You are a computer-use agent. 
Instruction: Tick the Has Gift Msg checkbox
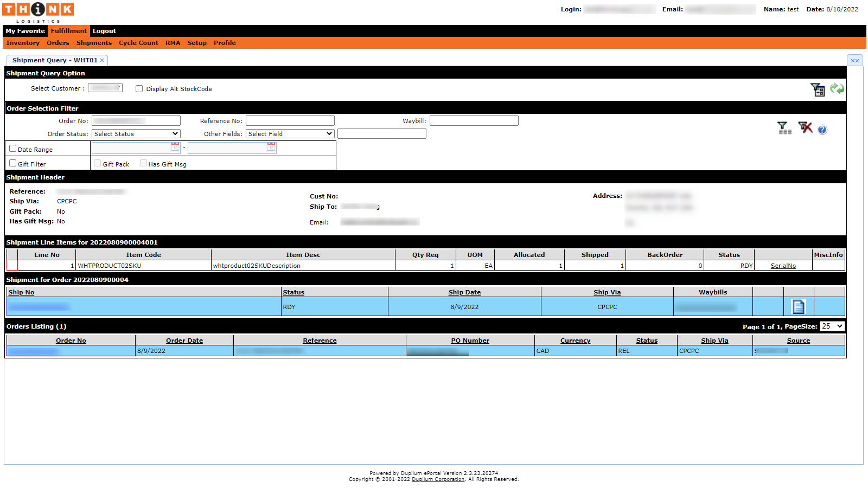pyautogui.click(x=143, y=163)
